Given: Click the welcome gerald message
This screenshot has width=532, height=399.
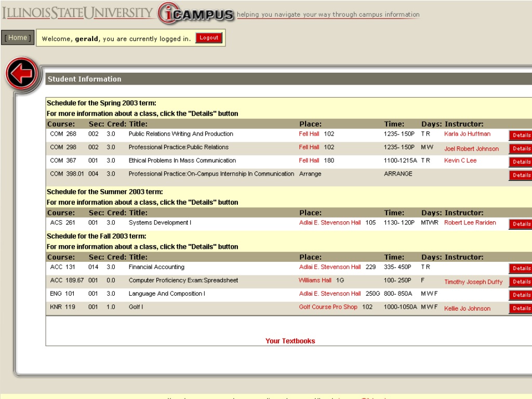Looking at the screenshot, I should pos(116,38).
